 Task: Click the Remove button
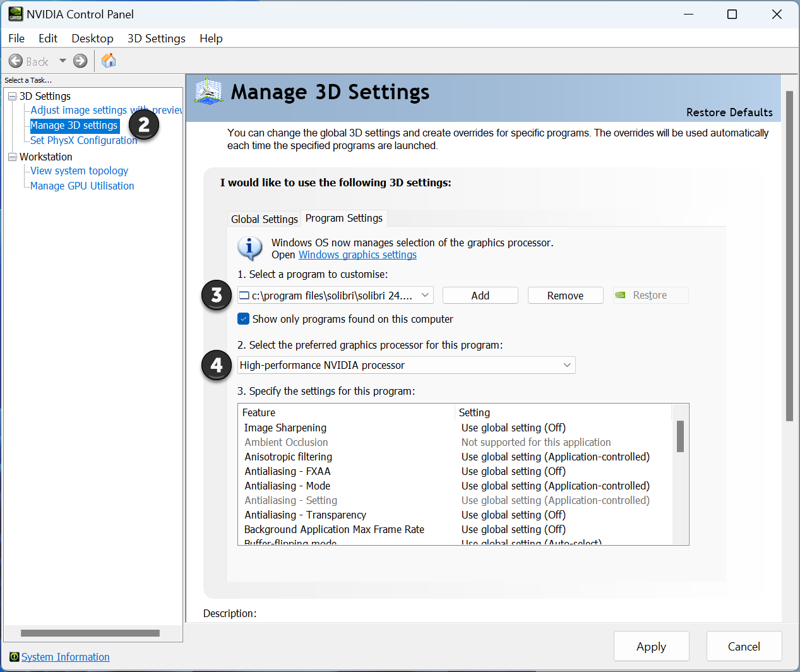(566, 296)
